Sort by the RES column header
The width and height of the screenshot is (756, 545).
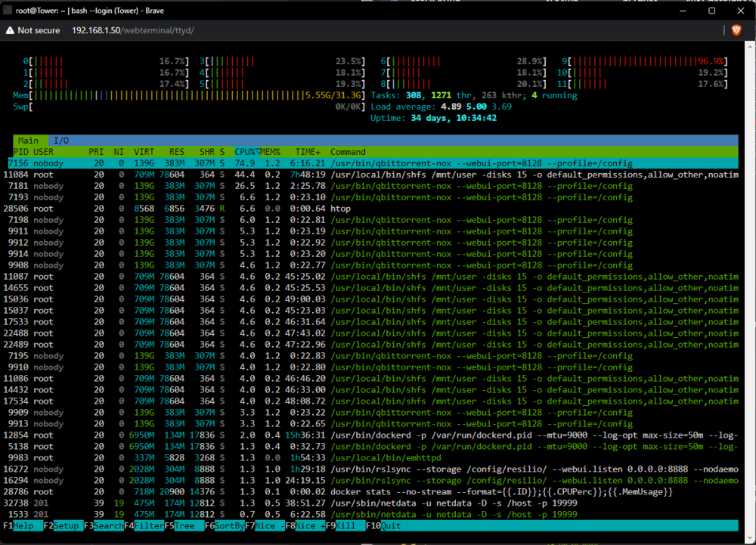[x=176, y=152]
